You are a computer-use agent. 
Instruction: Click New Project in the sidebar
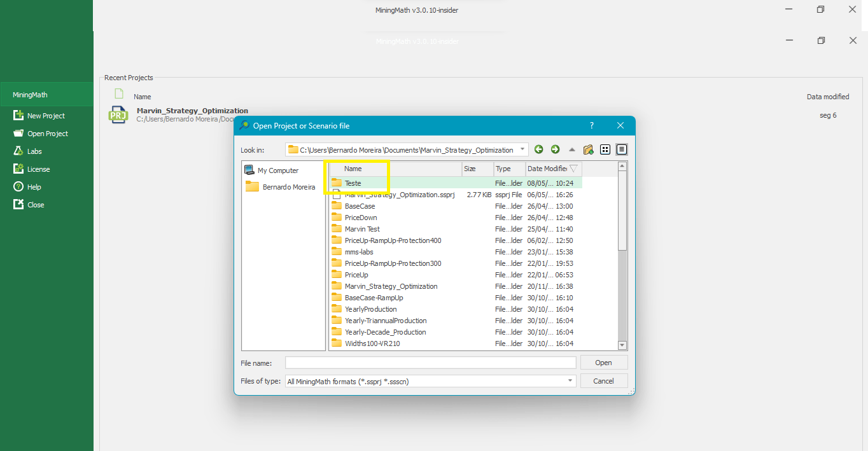click(x=46, y=116)
